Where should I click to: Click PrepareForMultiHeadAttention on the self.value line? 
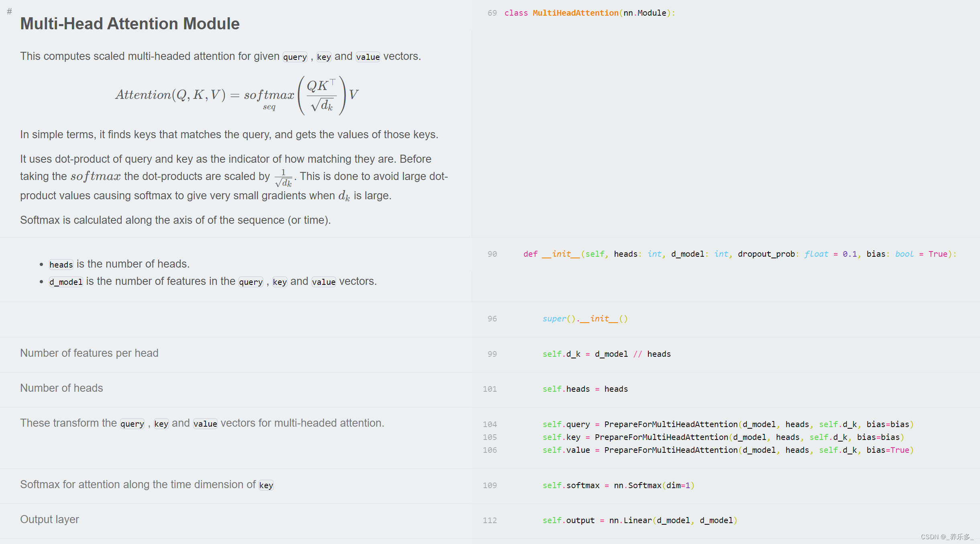tap(670, 450)
